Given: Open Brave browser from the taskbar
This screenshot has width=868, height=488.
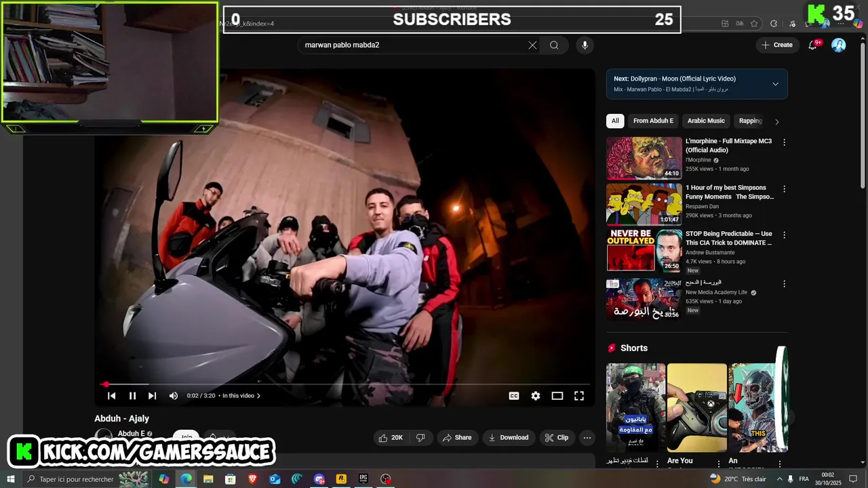Looking at the screenshot, I should (253, 479).
